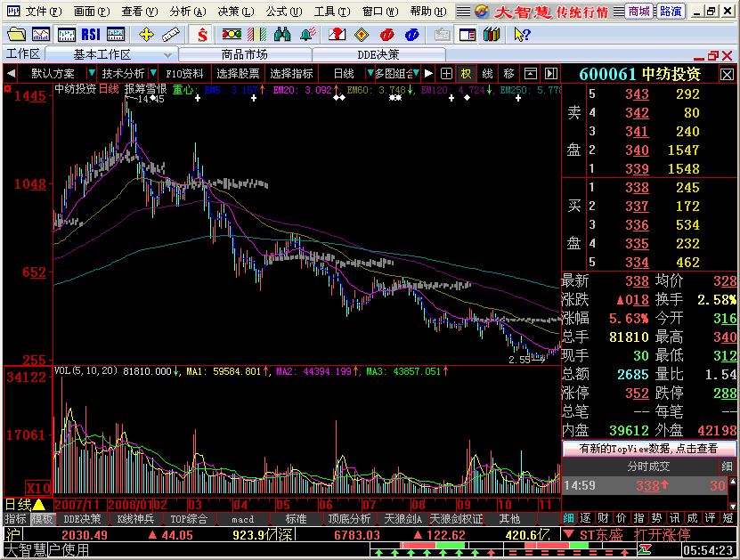Expand the 多图组合 dropdown arrow
The width and height of the screenshot is (740, 560).
pyautogui.click(x=416, y=74)
